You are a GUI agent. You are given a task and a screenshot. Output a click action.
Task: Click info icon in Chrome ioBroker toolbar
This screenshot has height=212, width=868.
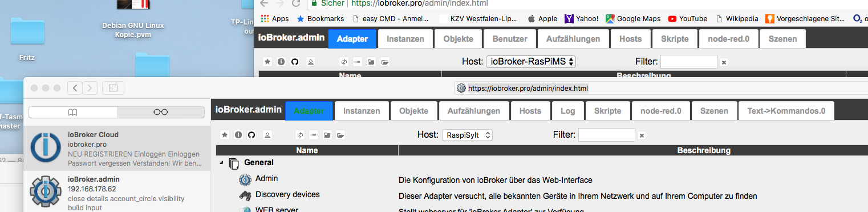pyautogui.click(x=281, y=62)
